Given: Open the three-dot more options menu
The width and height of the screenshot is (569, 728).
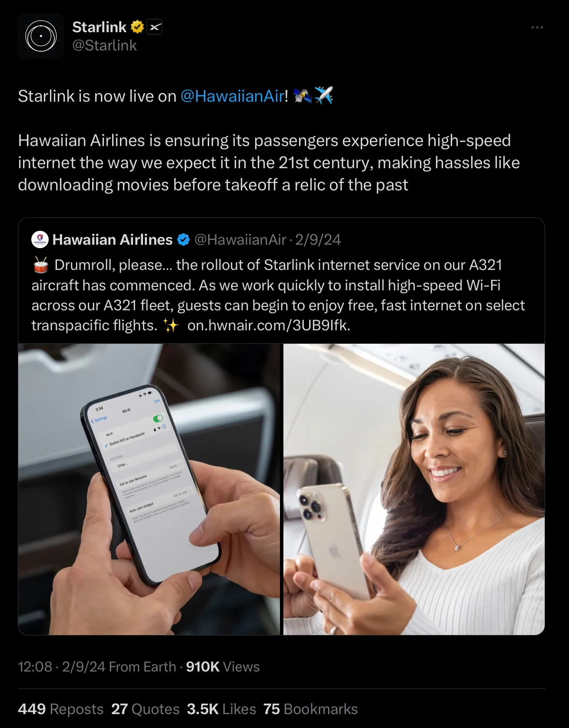Looking at the screenshot, I should point(537,27).
